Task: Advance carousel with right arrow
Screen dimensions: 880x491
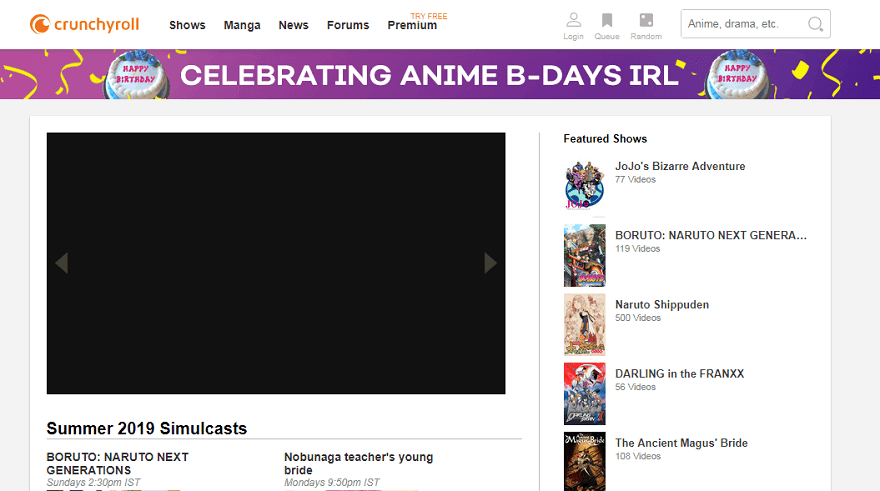Action: (490, 263)
